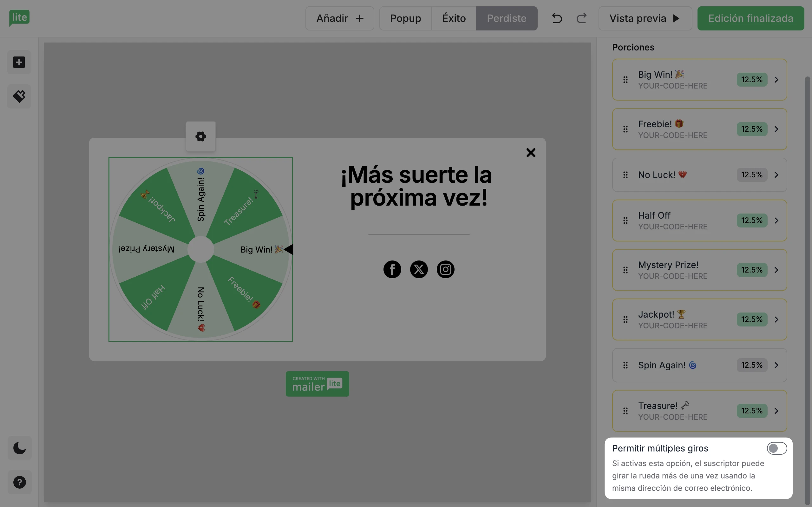Open Vista previa preview

(x=645, y=18)
